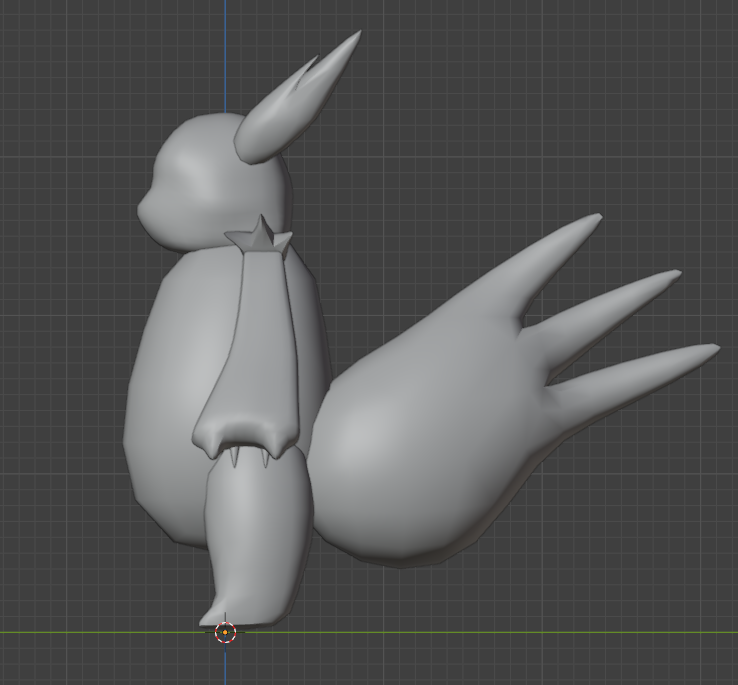Screen dimensions: 738x685
Task: Click the green axis line right of origin
Action: (500, 632)
